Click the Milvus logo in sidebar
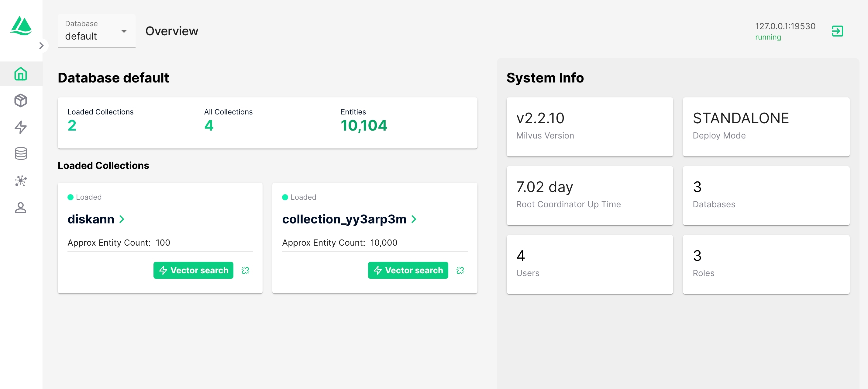Image resolution: width=868 pixels, height=389 pixels. 21,26
